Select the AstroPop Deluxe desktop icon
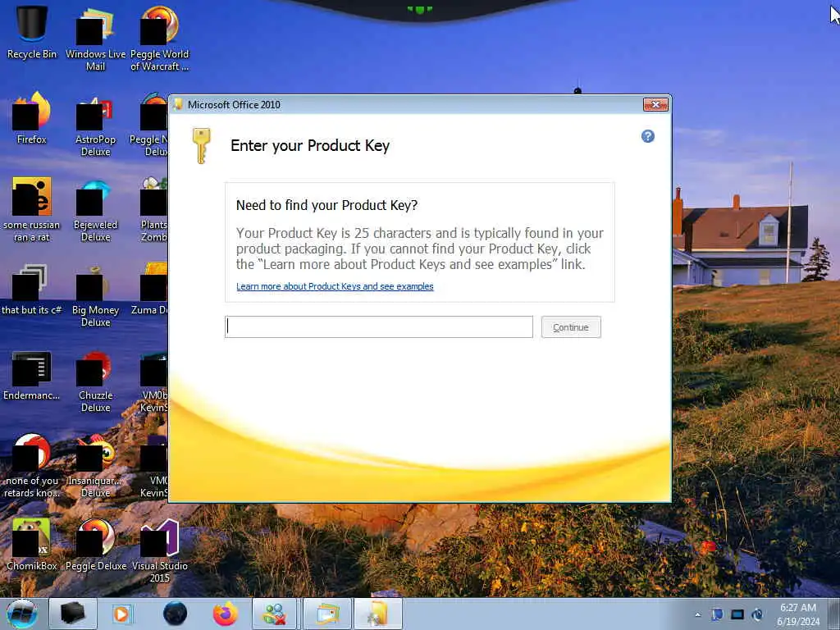The width and height of the screenshot is (840, 630). click(95, 125)
